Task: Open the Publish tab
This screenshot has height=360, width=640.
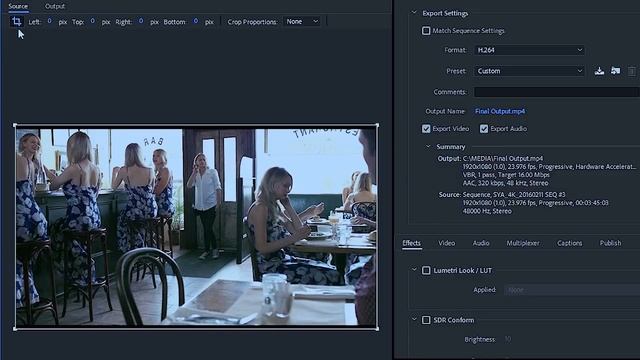Action: coord(610,243)
